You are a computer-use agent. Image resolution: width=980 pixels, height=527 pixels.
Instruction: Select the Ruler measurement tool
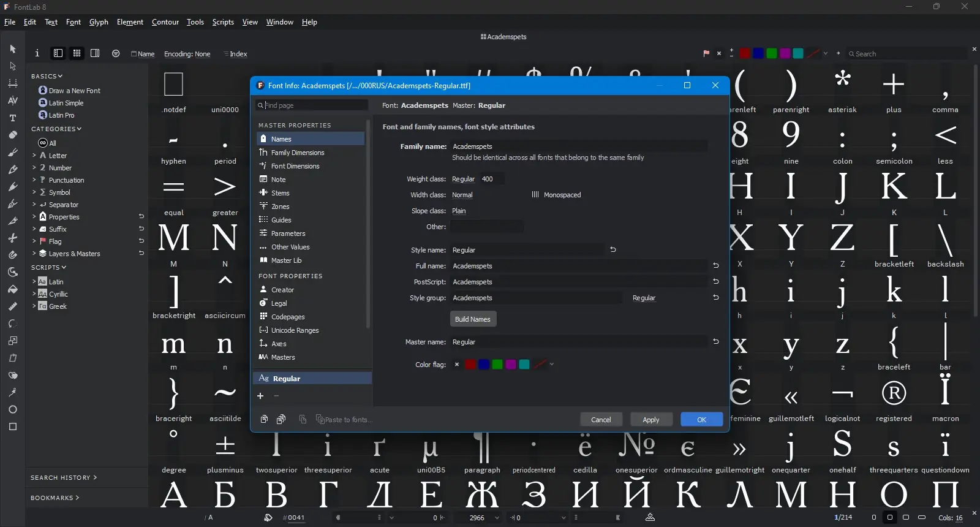(13, 306)
